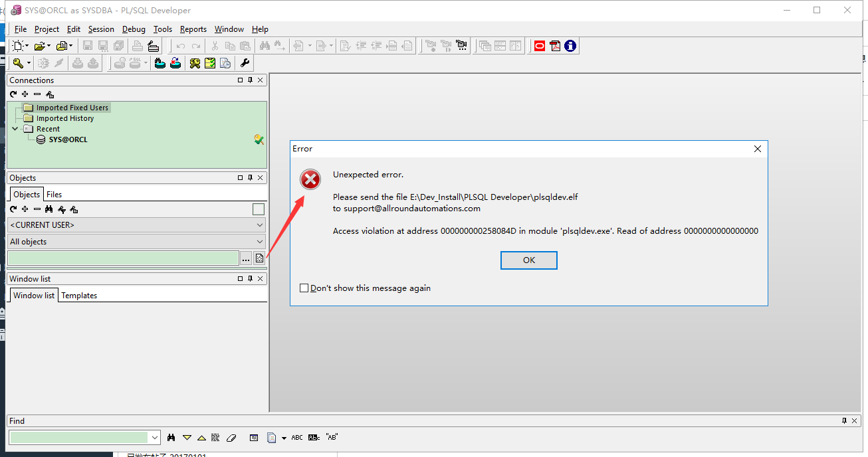Open the Log on key dropdown arrow
The image size is (868, 457).
[x=29, y=63]
